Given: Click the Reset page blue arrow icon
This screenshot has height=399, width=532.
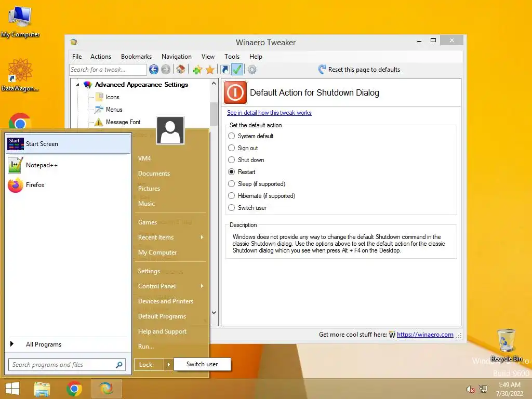Looking at the screenshot, I should 322,69.
